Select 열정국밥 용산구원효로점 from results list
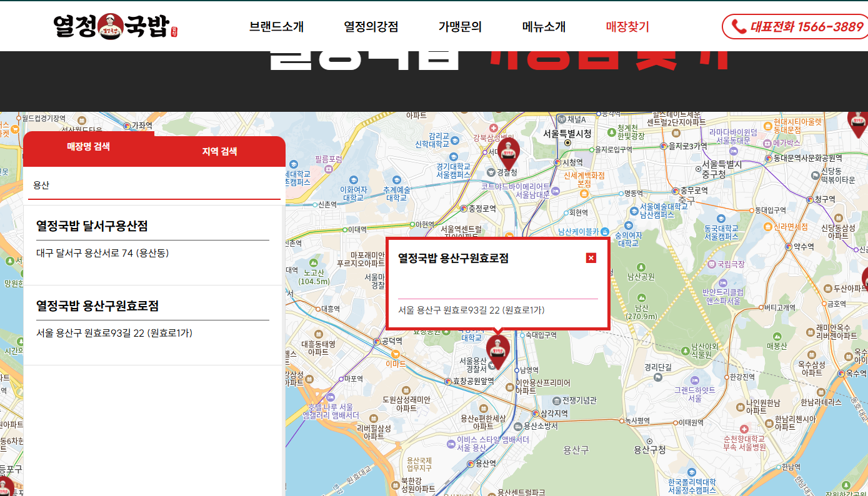This screenshot has width=868, height=496. coord(97,306)
